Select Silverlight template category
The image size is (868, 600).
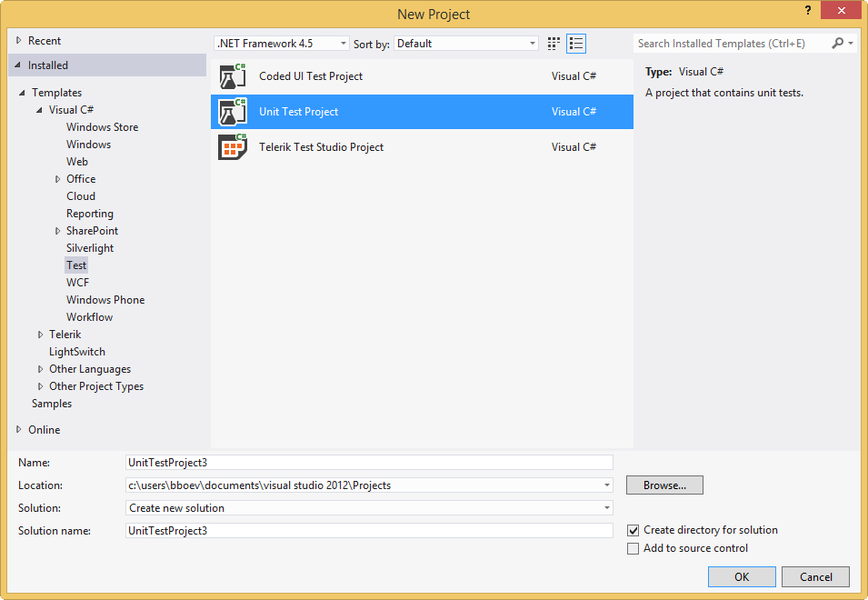[x=90, y=248]
